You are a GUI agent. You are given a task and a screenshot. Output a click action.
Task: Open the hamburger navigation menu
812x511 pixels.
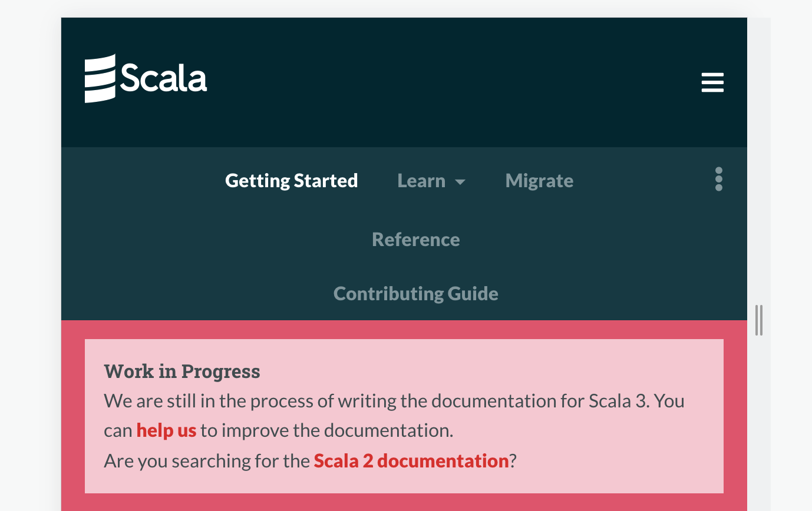[712, 82]
